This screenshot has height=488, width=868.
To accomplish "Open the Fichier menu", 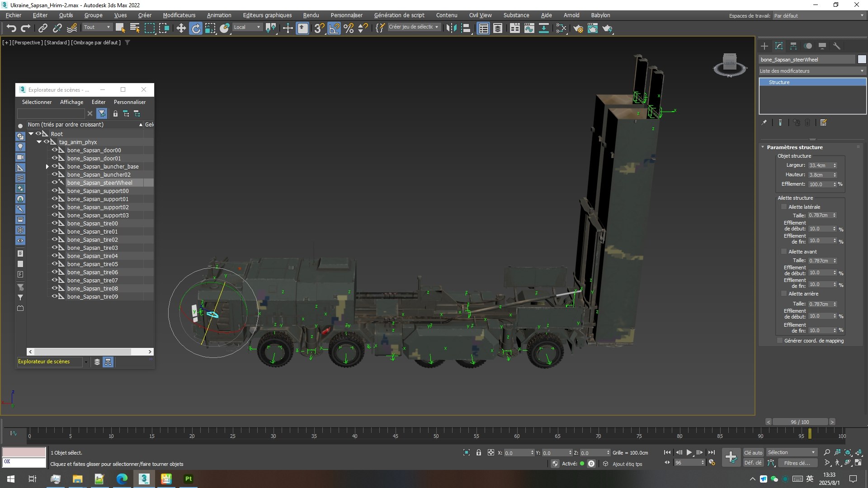I will pyautogui.click(x=14, y=15).
